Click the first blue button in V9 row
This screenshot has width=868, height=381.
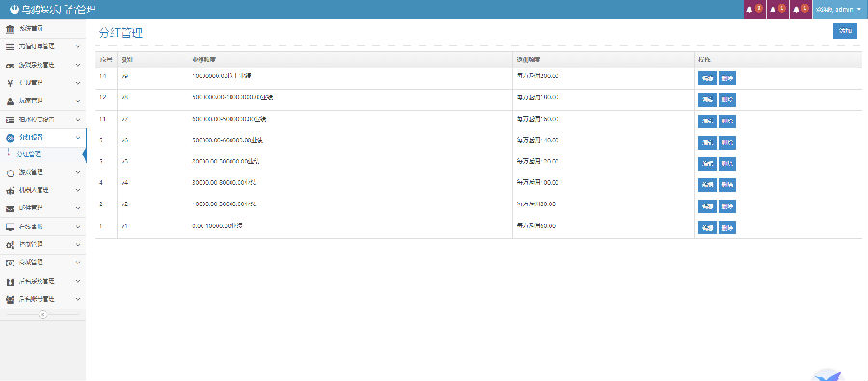tap(707, 78)
